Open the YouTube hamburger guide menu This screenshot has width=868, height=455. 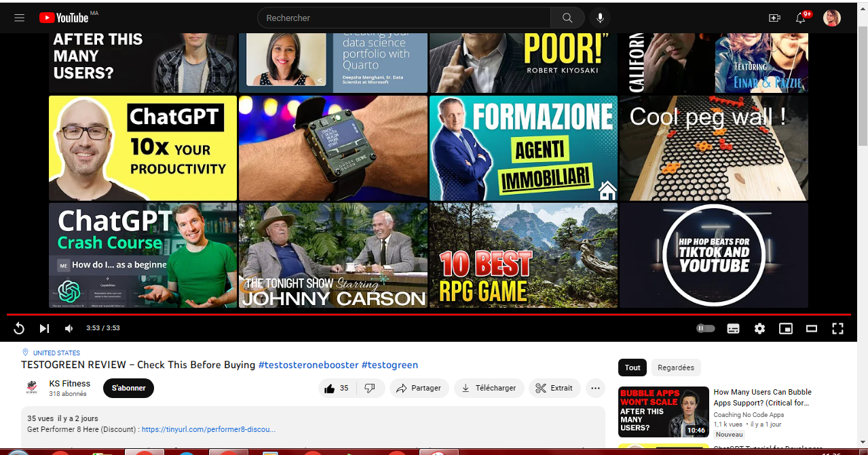(19, 18)
